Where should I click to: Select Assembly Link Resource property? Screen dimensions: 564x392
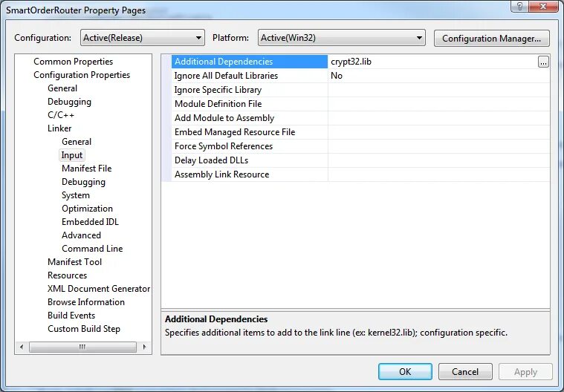(249, 174)
